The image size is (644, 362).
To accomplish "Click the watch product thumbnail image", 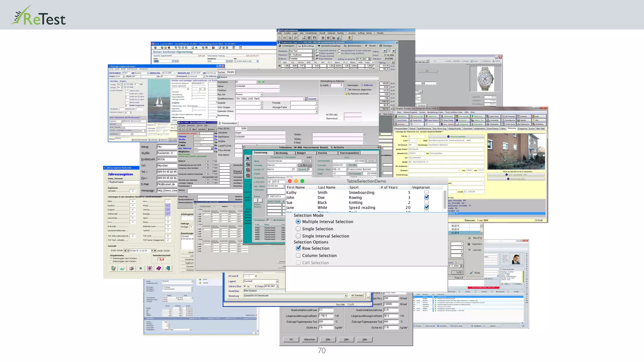I will [485, 79].
